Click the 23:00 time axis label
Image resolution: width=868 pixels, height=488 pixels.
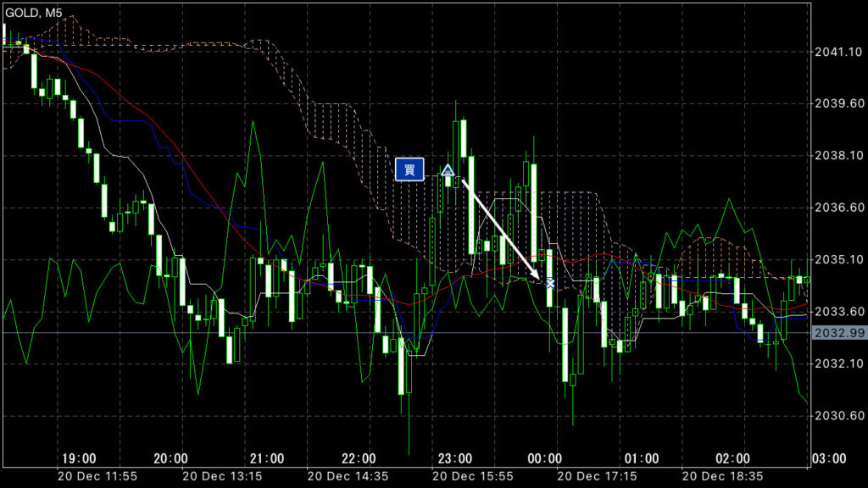click(455, 458)
